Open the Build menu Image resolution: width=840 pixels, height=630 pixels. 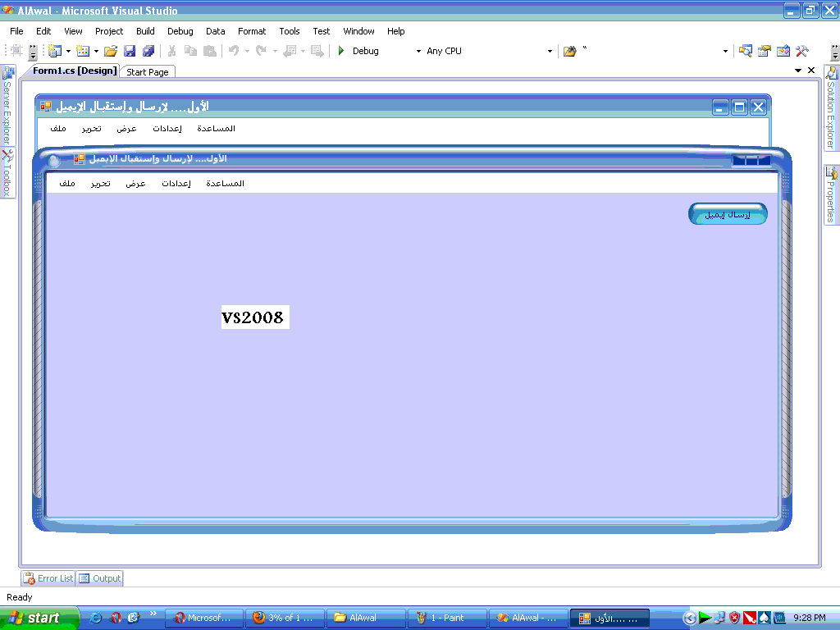pyautogui.click(x=145, y=31)
